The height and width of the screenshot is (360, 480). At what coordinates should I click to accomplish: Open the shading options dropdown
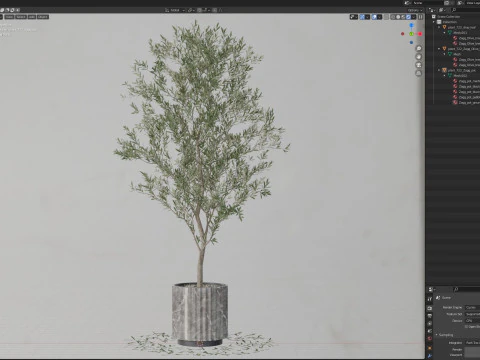tap(414, 17)
